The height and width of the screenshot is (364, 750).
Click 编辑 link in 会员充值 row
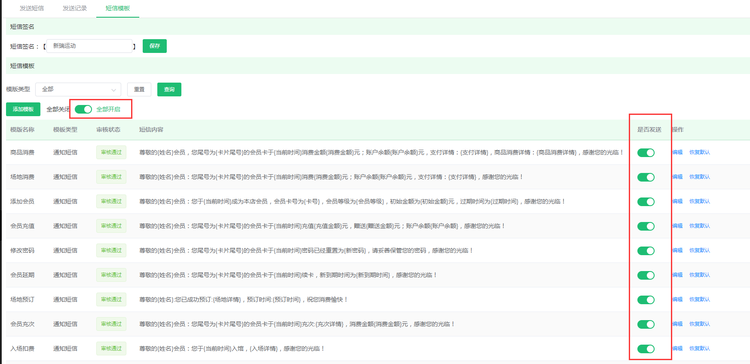click(x=677, y=226)
